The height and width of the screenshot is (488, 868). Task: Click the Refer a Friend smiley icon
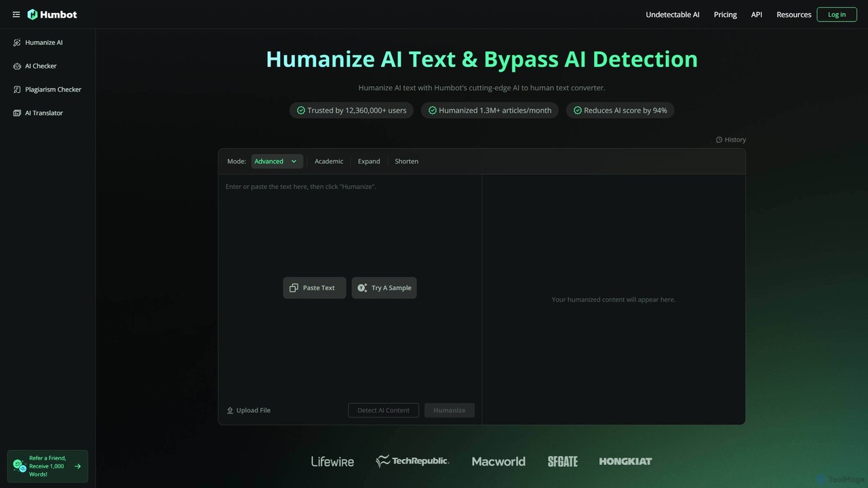pyautogui.click(x=20, y=466)
